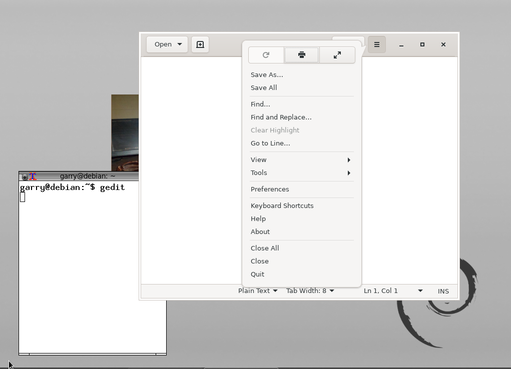
Task: Toggle the gedit hamburger menu button
Action: point(377,44)
